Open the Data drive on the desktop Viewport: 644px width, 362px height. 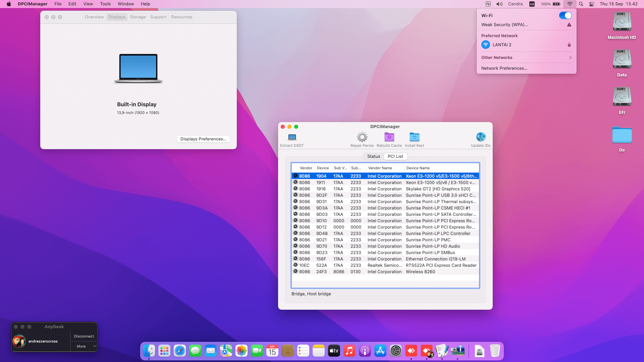tap(622, 63)
